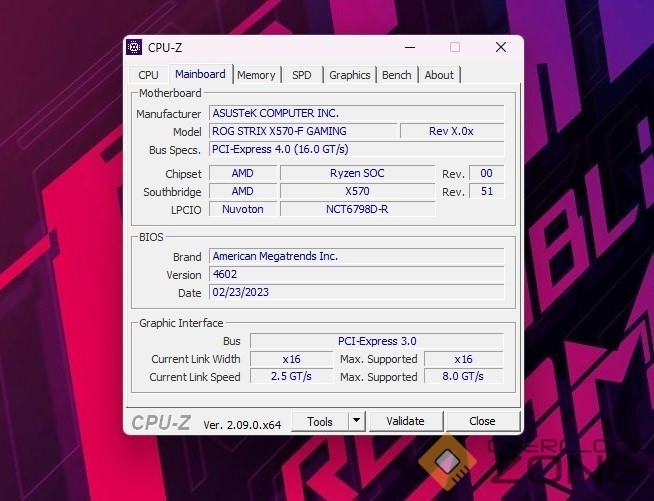This screenshot has height=501, width=654.
Task: Click the X570 southbridge field
Action: [357, 191]
